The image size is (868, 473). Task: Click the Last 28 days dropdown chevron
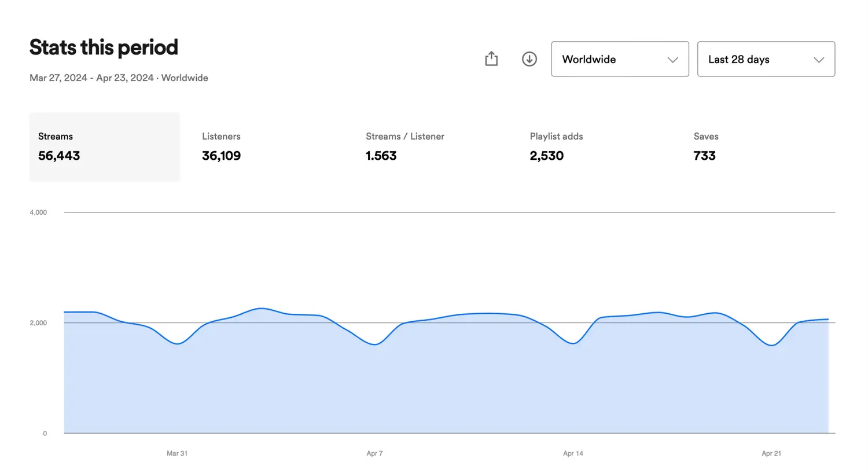click(819, 60)
